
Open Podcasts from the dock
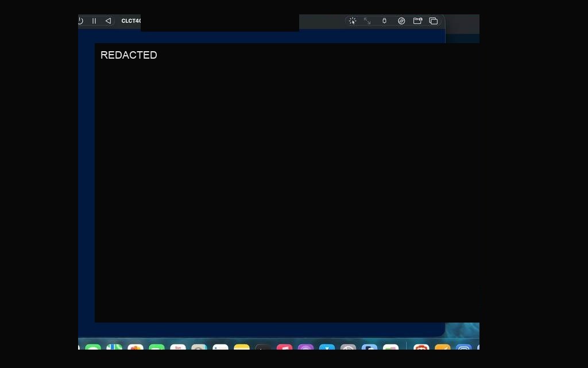(305, 347)
